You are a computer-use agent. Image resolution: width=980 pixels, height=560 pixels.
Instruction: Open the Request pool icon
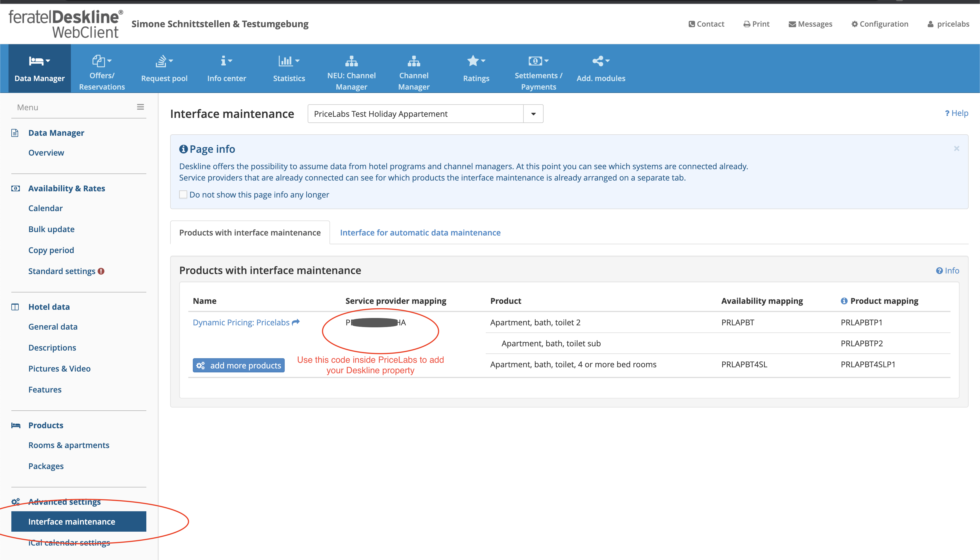161,61
